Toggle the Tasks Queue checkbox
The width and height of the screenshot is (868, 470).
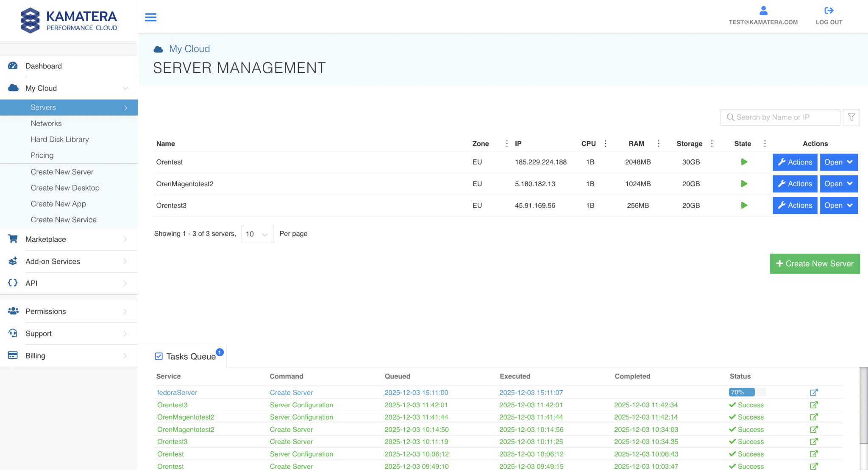click(x=159, y=356)
